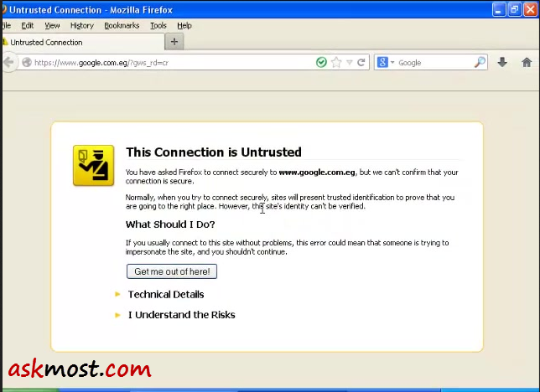Viewport: 540px width, 392px height.
Task: Go to the Home page icon
Action: pos(527,62)
